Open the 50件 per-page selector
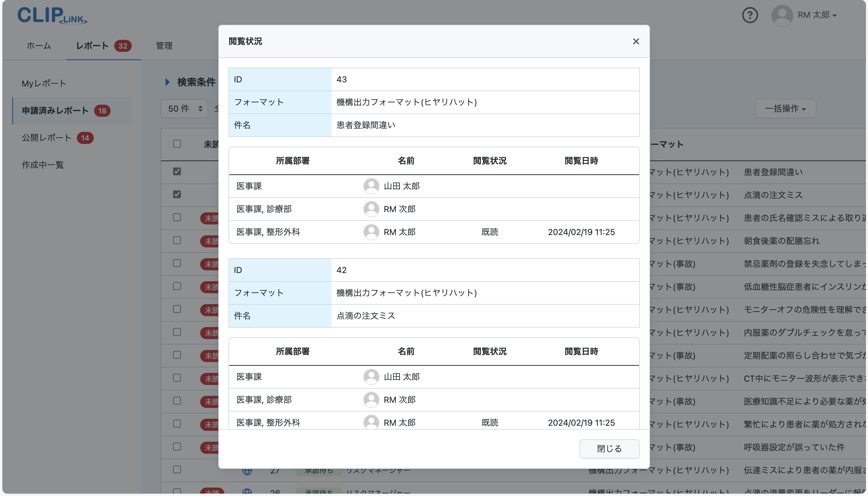 [184, 108]
